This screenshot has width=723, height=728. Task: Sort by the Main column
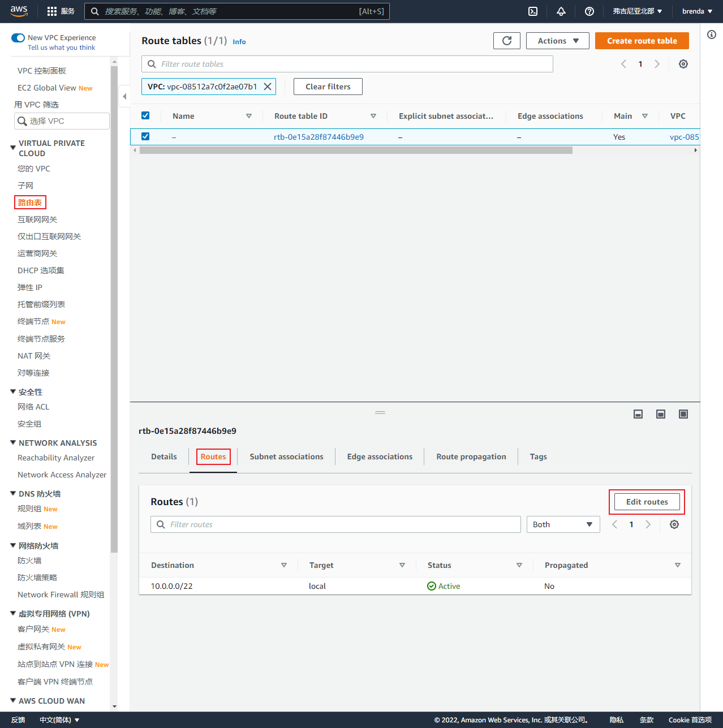point(645,116)
